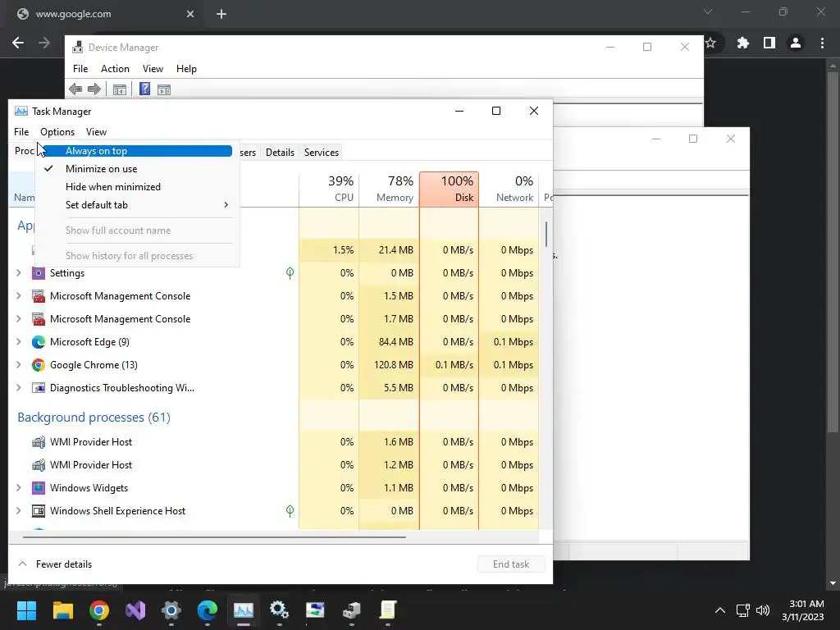Open the Options menu in Task Manager
The height and width of the screenshot is (630, 840).
pyautogui.click(x=57, y=132)
